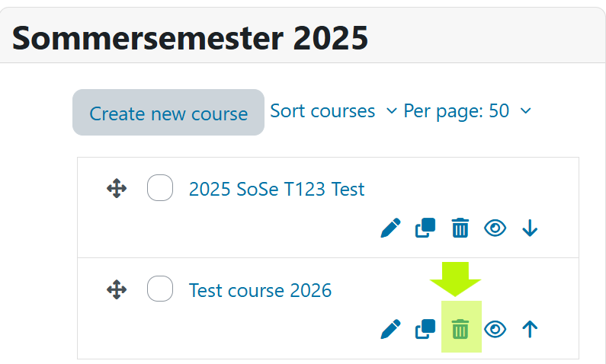Open the 2025 SoSe T123 Test course link
The image size is (606, 364).
[277, 188]
